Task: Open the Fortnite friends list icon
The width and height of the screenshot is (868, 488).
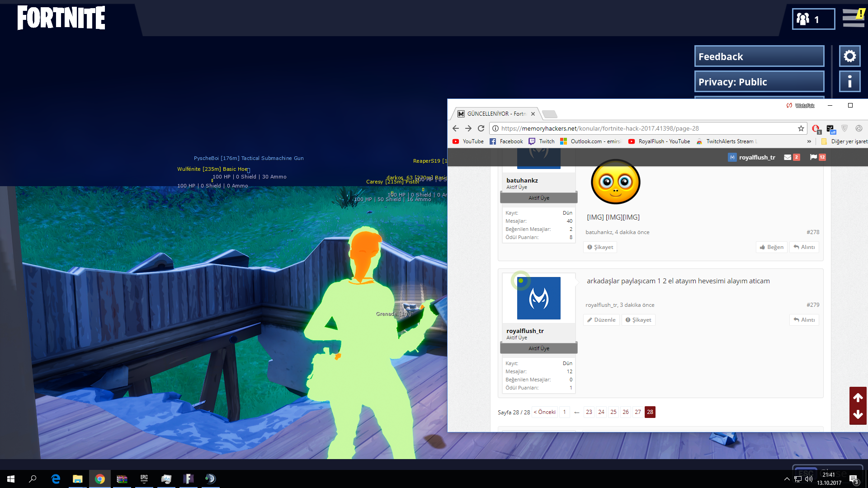Action: (813, 19)
